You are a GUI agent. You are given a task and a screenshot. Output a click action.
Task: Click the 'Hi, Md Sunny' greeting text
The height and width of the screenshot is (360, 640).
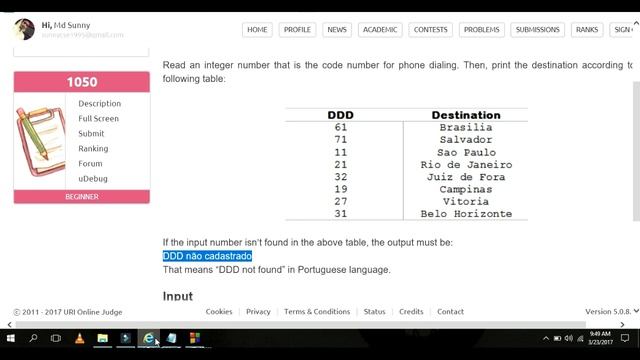tap(66, 25)
